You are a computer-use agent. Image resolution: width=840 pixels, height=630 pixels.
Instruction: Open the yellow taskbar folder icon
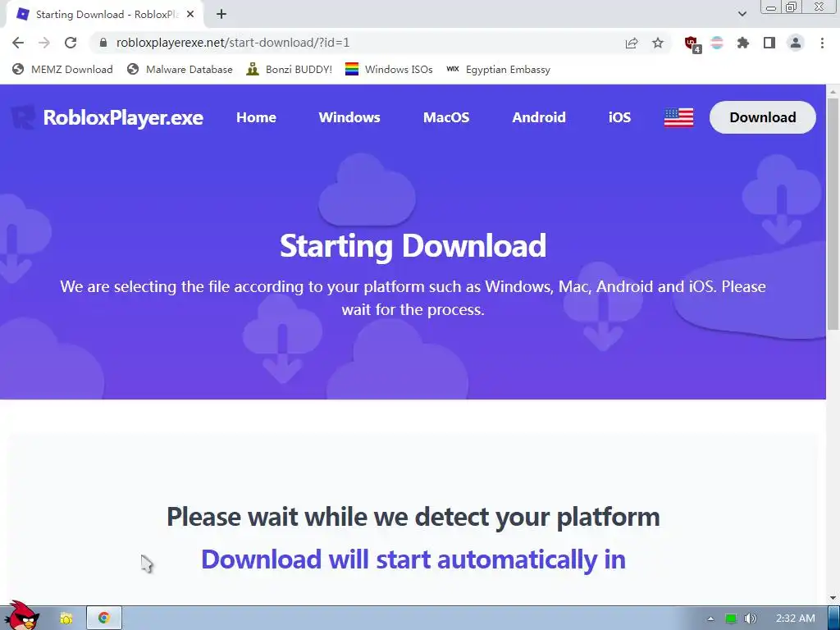point(66,619)
